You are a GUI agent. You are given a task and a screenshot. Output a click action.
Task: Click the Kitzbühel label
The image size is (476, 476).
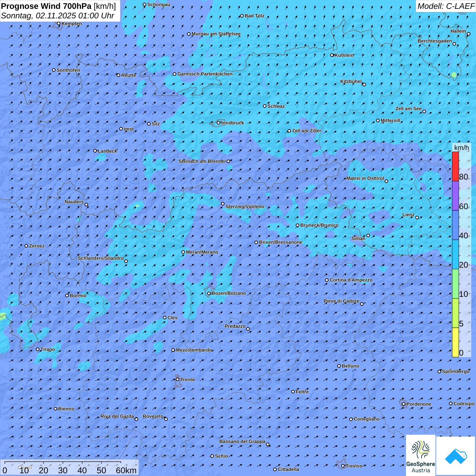tap(351, 81)
